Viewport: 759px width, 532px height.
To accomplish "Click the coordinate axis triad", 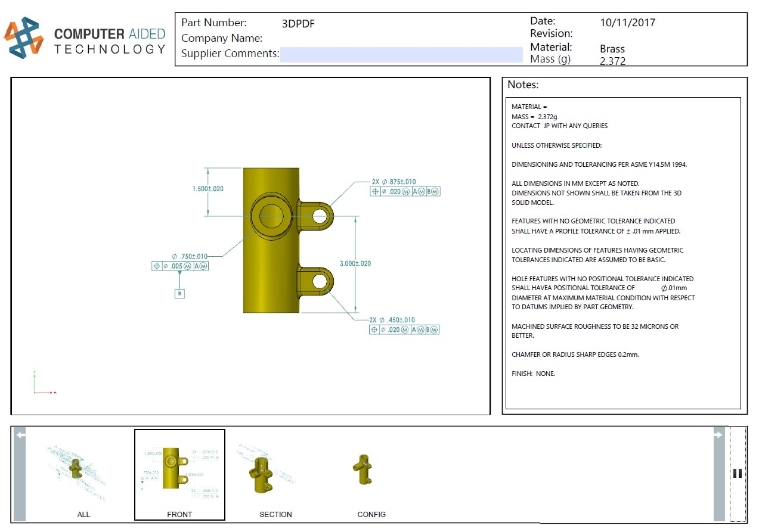I will pyautogui.click(x=44, y=382).
